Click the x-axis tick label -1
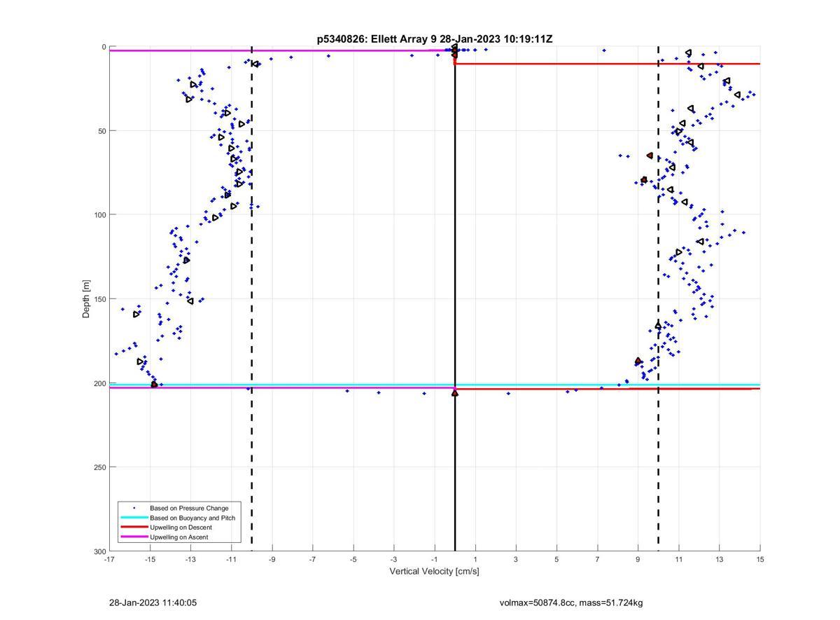 pyautogui.click(x=435, y=560)
